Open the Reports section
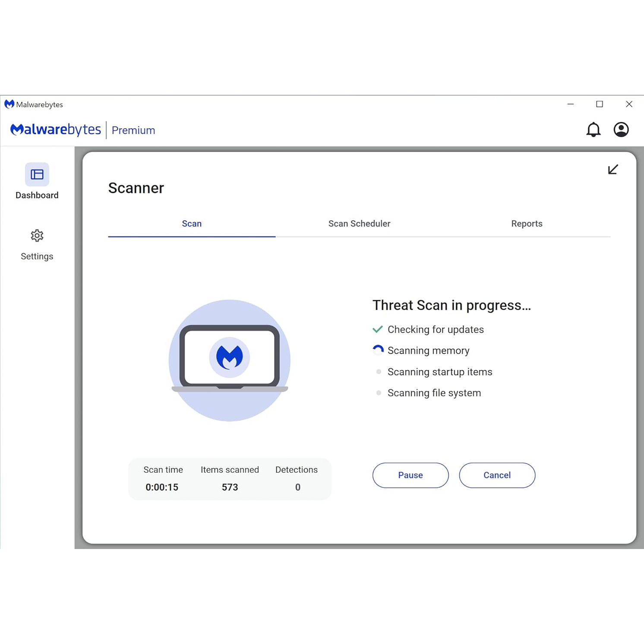 tap(527, 224)
